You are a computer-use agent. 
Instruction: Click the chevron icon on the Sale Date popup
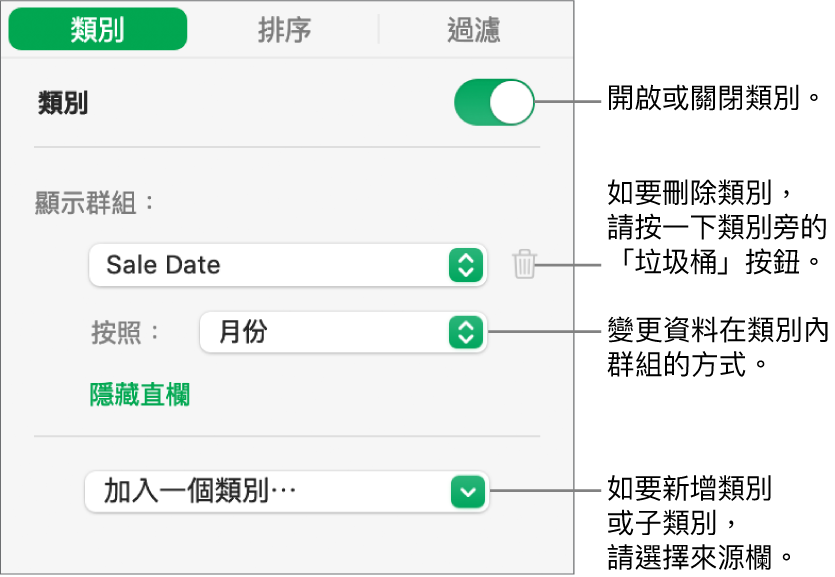pos(464,265)
